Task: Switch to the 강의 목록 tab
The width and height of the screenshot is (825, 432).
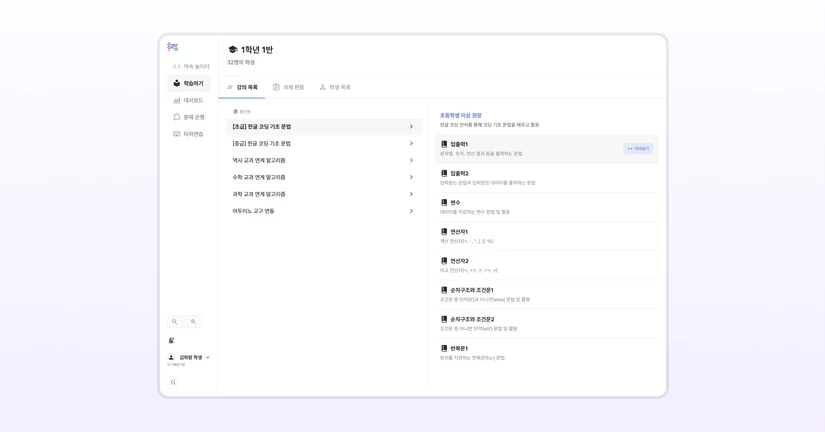Action: (x=242, y=87)
